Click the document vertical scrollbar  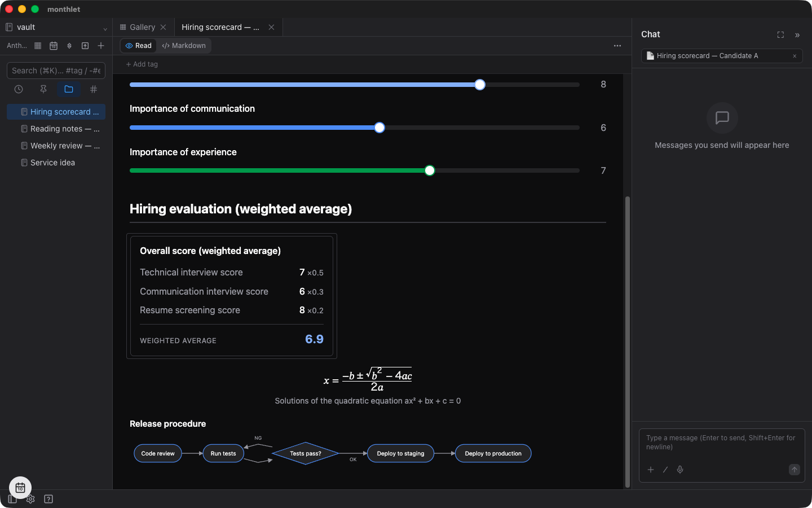pyautogui.click(x=628, y=341)
